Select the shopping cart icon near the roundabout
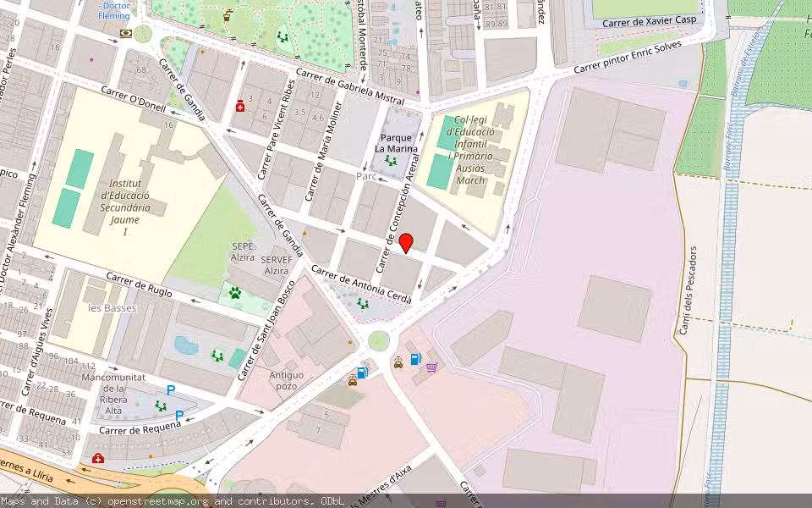 coord(432,367)
